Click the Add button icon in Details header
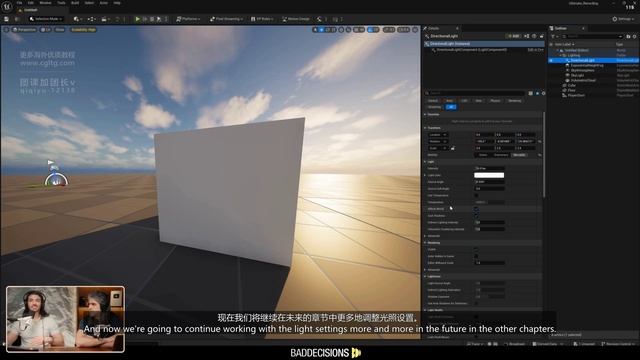This screenshot has height=360, width=640. point(513,36)
